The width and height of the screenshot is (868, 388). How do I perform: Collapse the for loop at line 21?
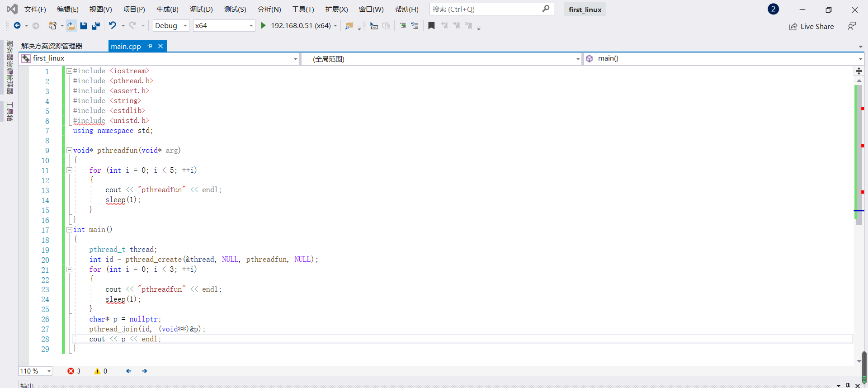coord(69,270)
